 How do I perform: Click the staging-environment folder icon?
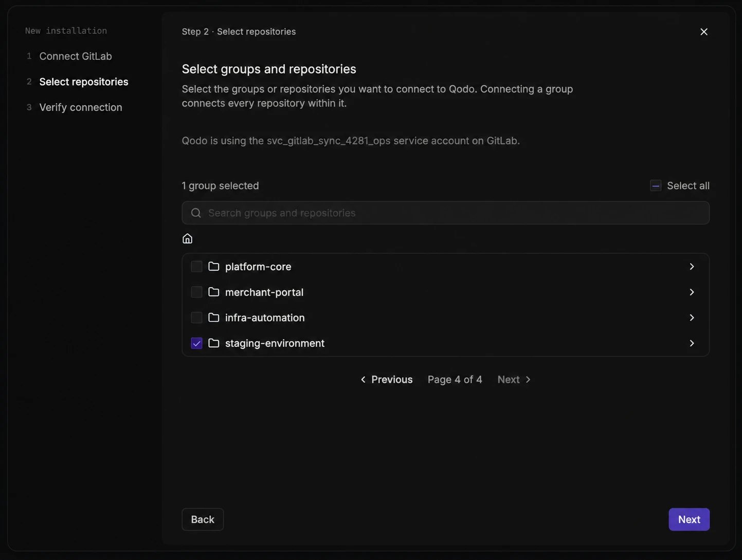coord(214,343)
